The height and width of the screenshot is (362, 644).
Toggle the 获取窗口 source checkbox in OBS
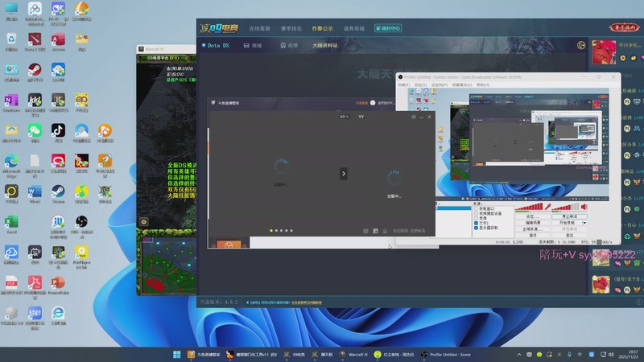(476, 209)
